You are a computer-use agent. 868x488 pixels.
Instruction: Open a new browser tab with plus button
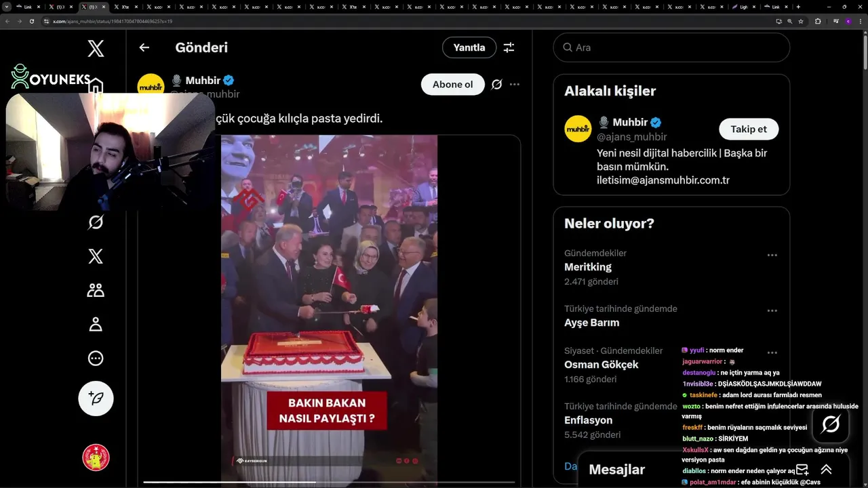coord(798,7)
